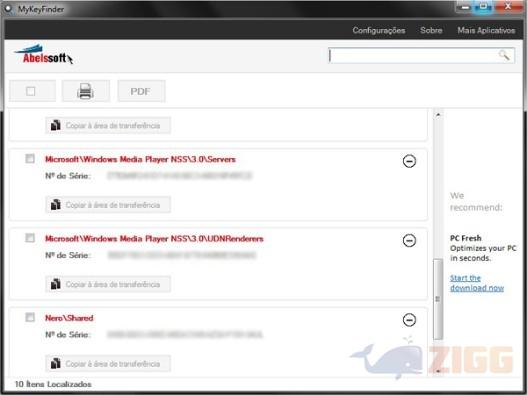Click the Abelssoft logo
The width and height of the screenshot is (527, 395).
(x=44, y=54)
